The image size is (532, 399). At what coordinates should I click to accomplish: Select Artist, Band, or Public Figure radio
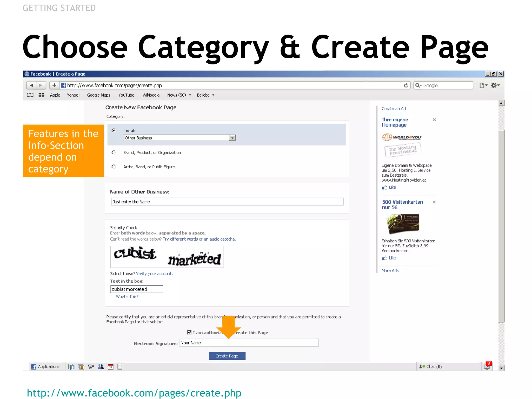(114, 167)
